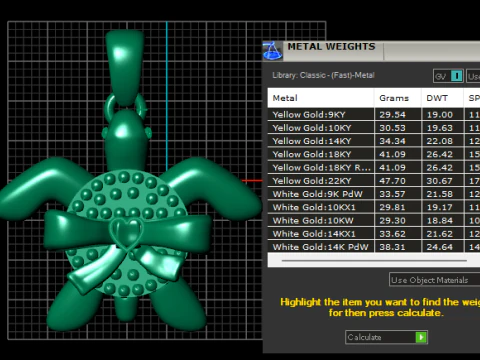Click the 19.63 DWT value

[440, 128]
